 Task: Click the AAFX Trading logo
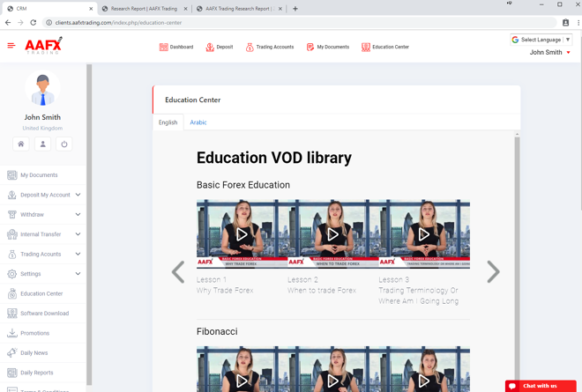pos(43,46)
